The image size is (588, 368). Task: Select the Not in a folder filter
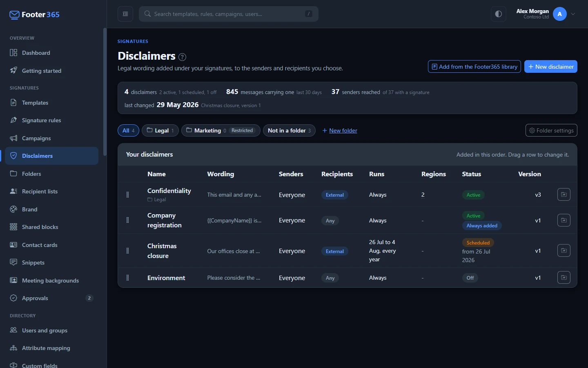point(289,130)
